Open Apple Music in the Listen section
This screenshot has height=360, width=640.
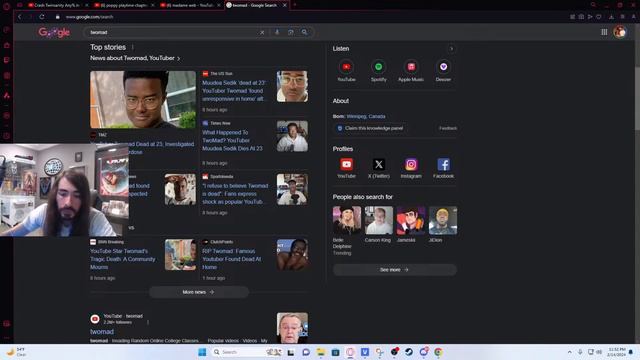(x=411, y=67)
